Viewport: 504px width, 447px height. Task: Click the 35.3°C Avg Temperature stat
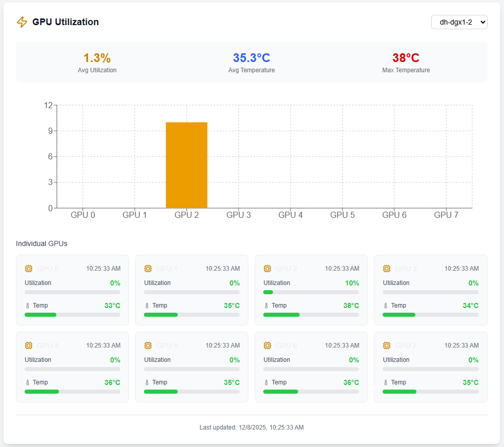(x=251, y=58)
